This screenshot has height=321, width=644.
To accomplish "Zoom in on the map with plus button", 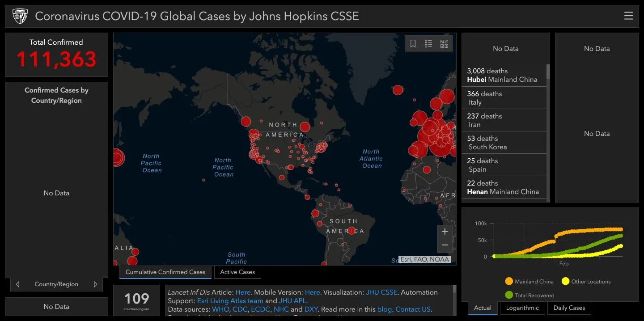I will (x=445, y=232).
